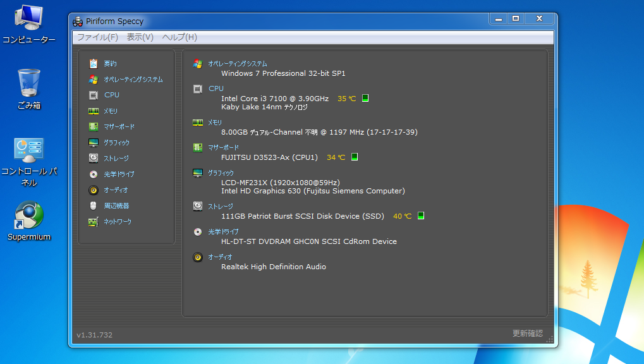Click the motherboard icon in summary panel
This screenshot has width=644, height=364.
(x=198, y=147)
